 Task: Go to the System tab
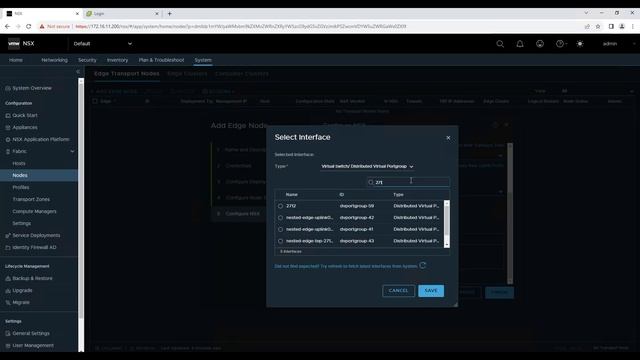click(x=203, y=60)
